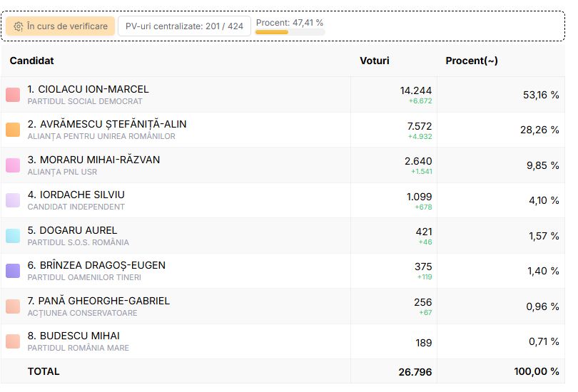This screenshot has width=578, height=392.
Task: Click the 28,26 % percentage for Avrămescu
Action: (x=539, y=130)
